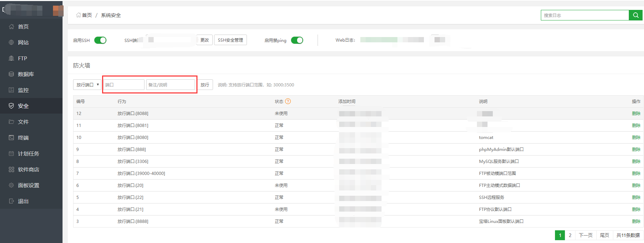Click the database icon for 数据库
Image resolution: width=644 pixels, height=243 pixels.
tap(11, 74)
